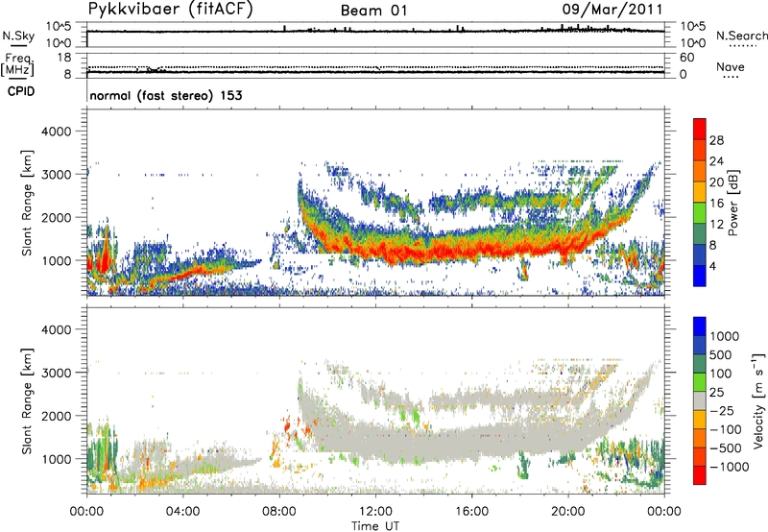This screenshot has height=532, width=768.
Task: Click the "24" label on the Power colorbar
Action: pos(716,161)
